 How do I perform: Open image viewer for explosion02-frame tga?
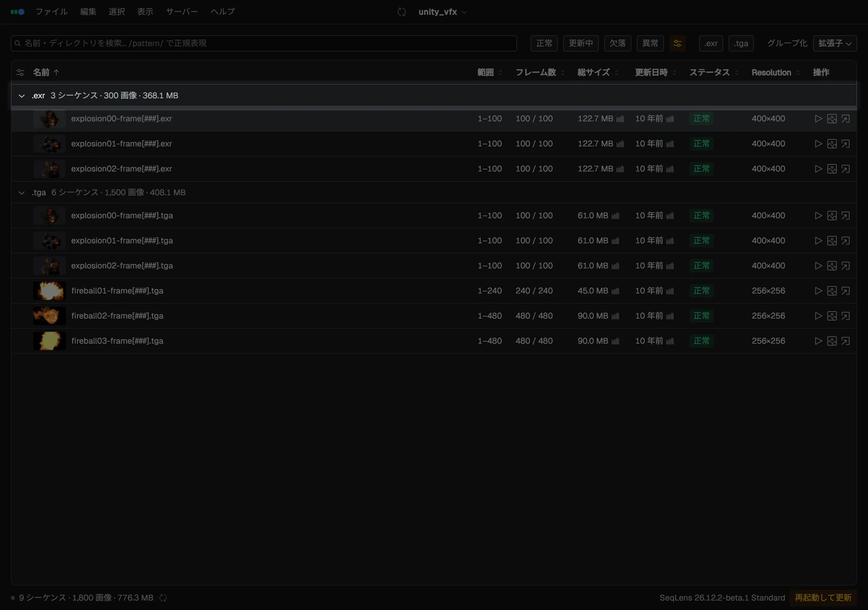point(832,266)
